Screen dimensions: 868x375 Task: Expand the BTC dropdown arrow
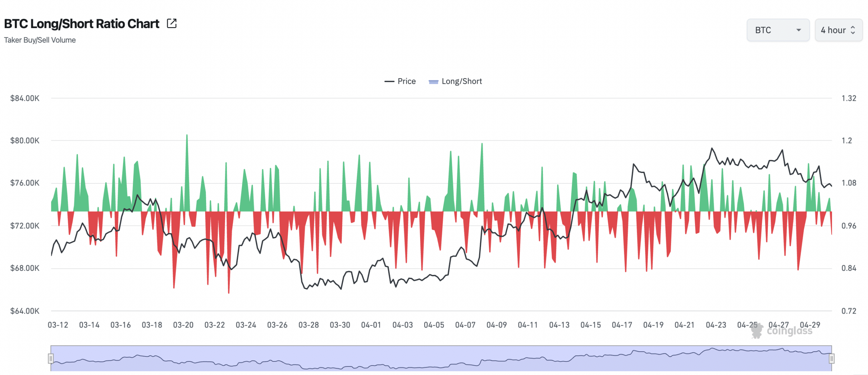798,30
